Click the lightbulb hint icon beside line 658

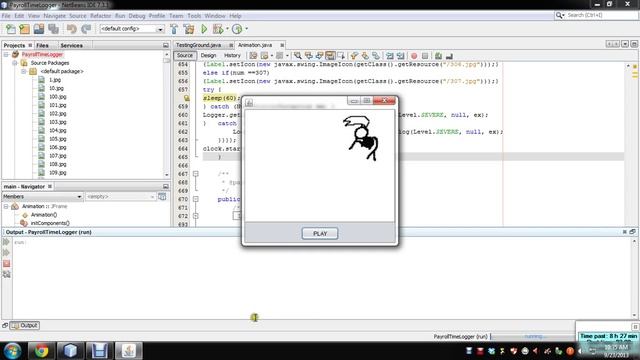click(187, 98)
